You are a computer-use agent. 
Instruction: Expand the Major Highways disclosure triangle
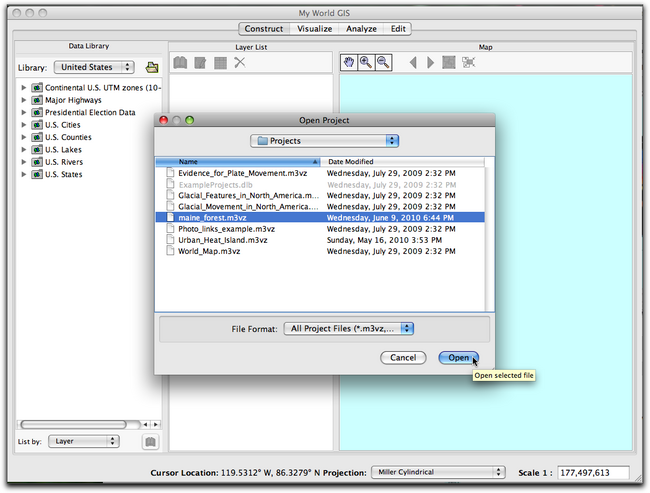(24, 100)
